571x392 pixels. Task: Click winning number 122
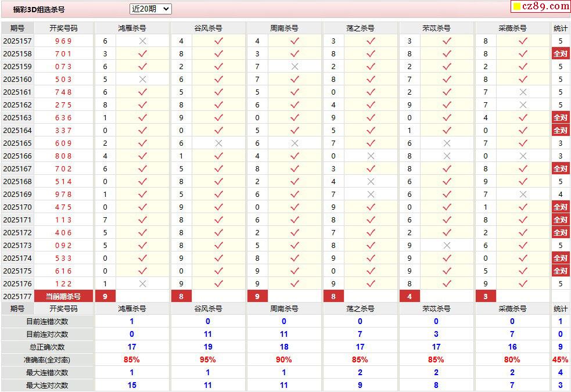click(63, 283)
